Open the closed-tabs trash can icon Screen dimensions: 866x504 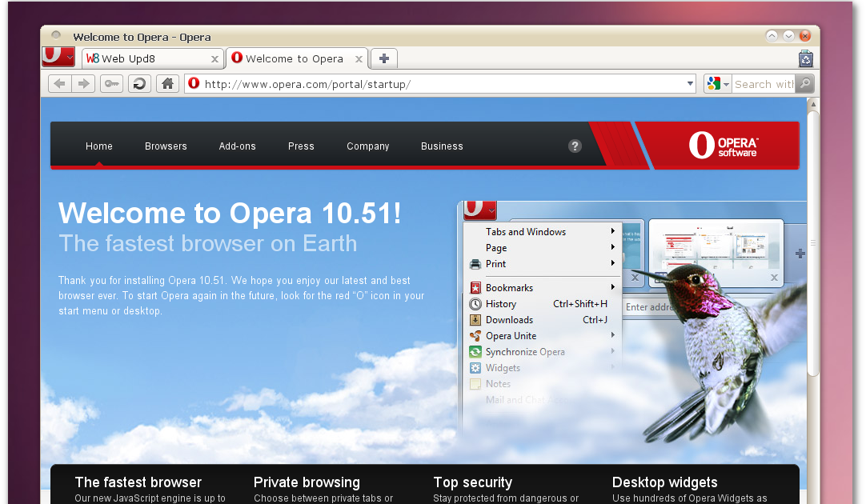(x=805, y=58)
